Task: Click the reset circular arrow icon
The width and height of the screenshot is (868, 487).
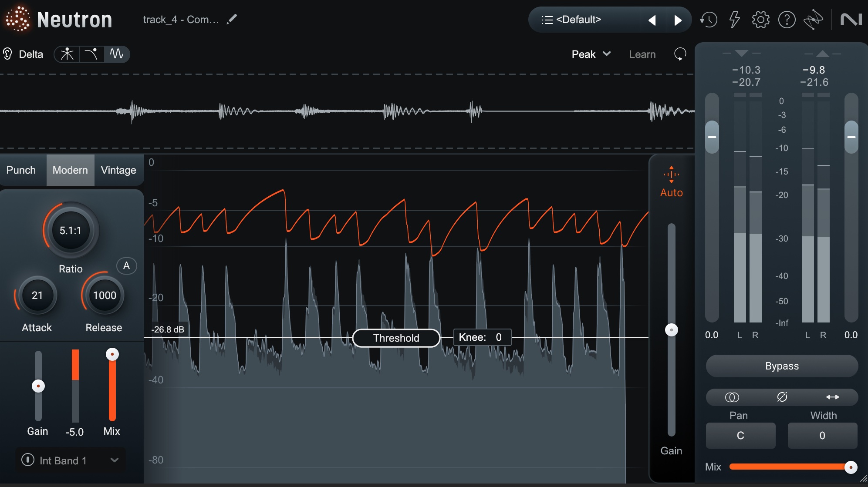Action: point(680,54)
